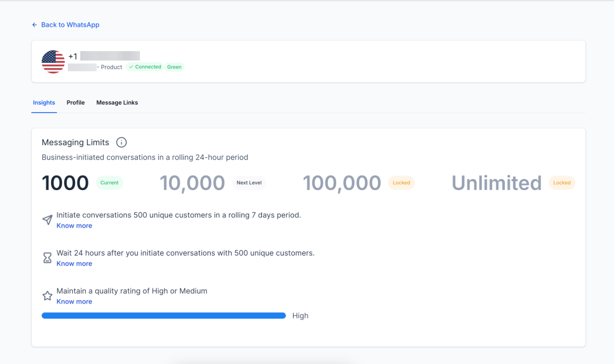
Task: Click the Connected status badge
Action: coord(145,67)
